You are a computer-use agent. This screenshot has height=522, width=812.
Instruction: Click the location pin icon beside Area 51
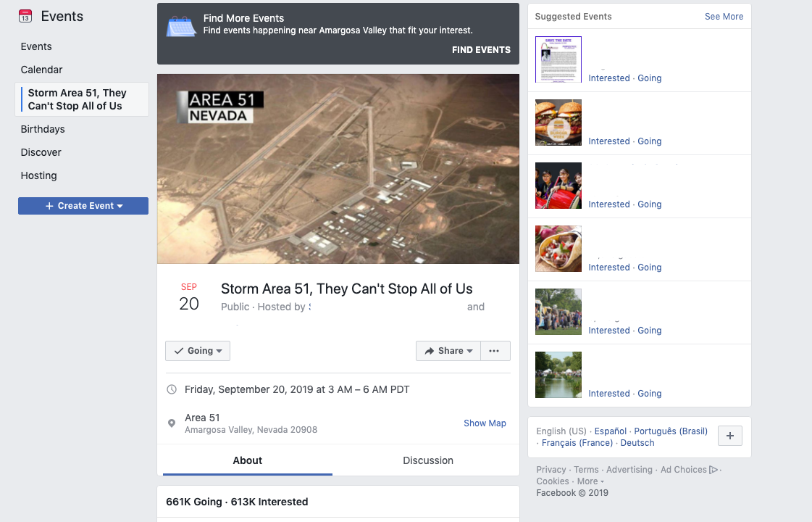172,423
